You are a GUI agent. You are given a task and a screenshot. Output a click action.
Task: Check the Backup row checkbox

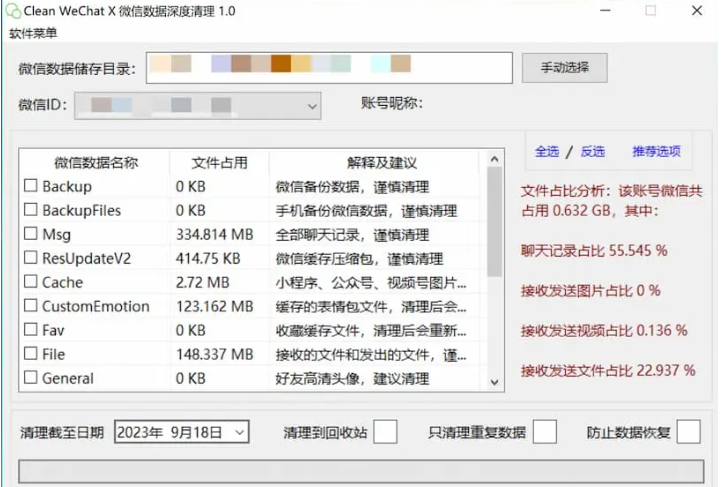click(30, 186)
